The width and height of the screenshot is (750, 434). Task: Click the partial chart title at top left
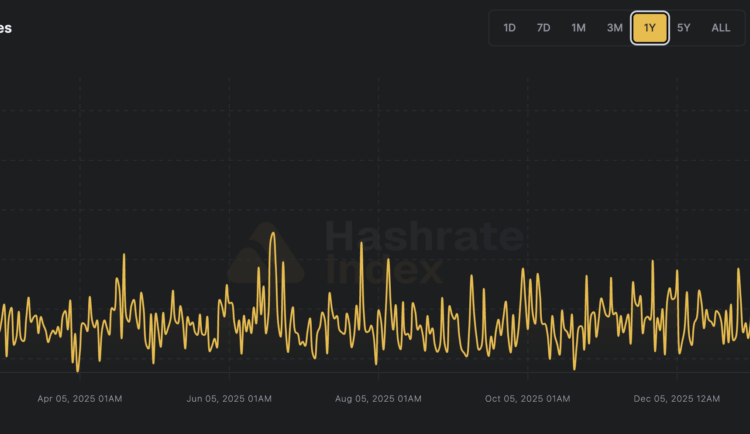coord(6,28)
